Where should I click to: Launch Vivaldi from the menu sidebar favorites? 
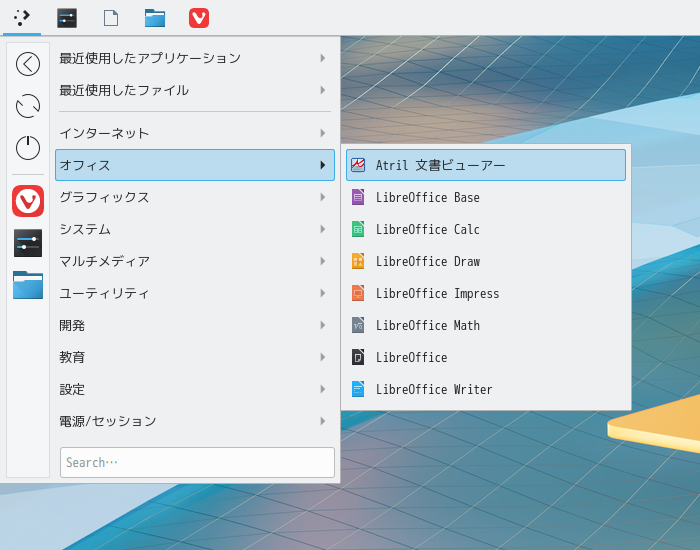(x=28, y=201)
